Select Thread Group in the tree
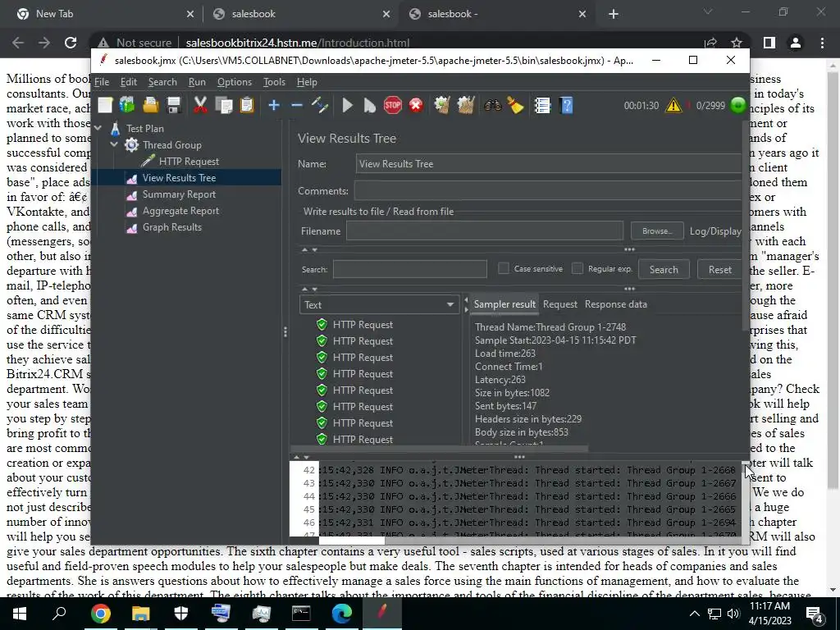840x630 pixels. (172, 144)
